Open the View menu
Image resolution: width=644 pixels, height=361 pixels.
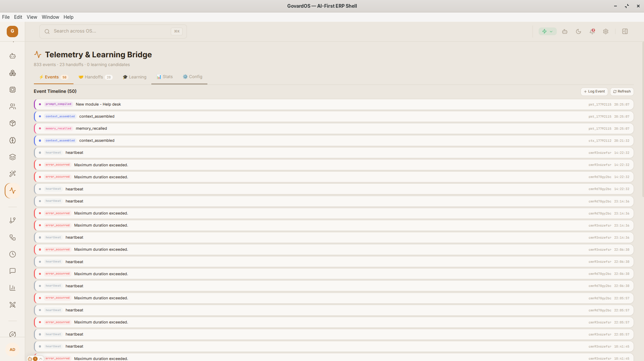click(x=32, y=17)
